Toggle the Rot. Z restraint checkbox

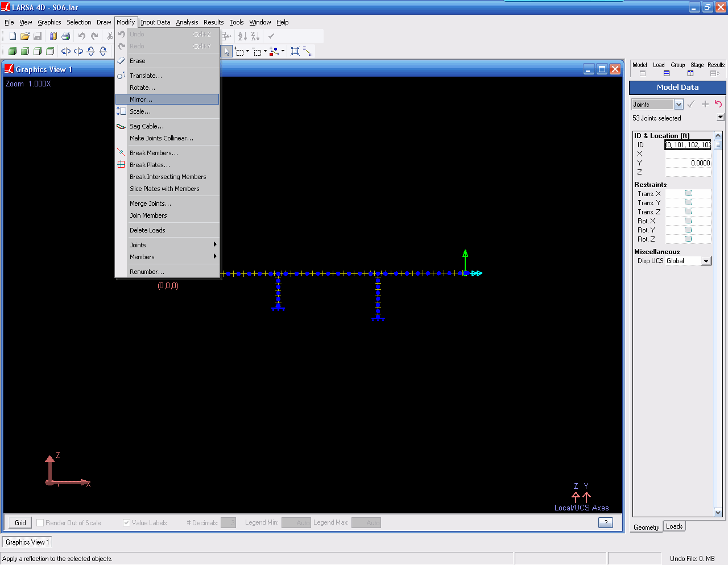[x=688, y=239]
